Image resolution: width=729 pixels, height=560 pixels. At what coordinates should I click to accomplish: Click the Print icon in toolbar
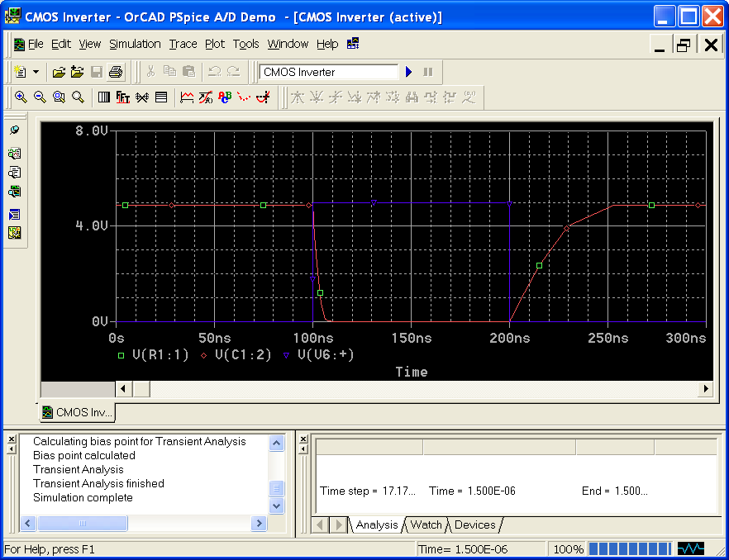tap(115, 72)
